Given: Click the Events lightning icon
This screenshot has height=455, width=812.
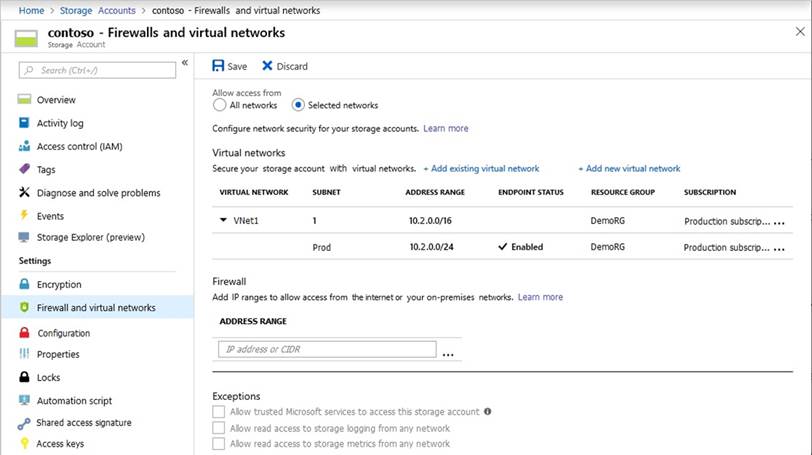Looking at the screenshot, I should [25, 216].
